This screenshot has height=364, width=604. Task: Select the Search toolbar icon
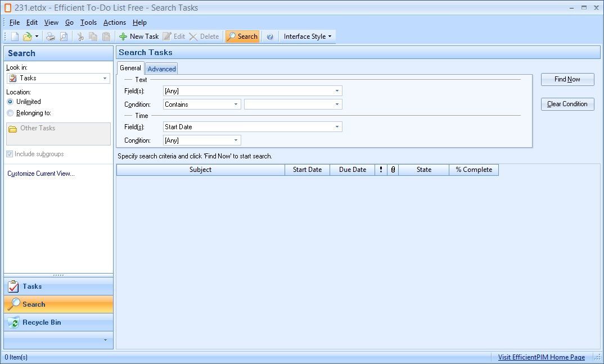pos(242,36)
